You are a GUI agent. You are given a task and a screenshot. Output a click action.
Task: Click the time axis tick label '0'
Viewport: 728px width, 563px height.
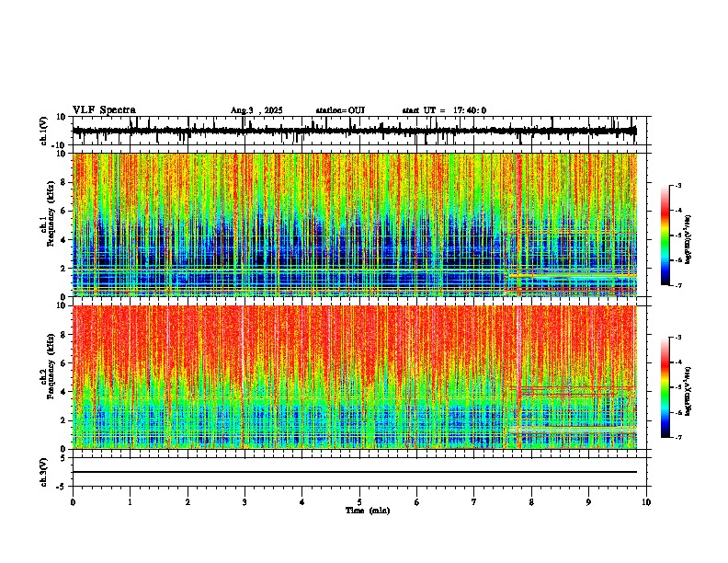click(x=73, y=502)
